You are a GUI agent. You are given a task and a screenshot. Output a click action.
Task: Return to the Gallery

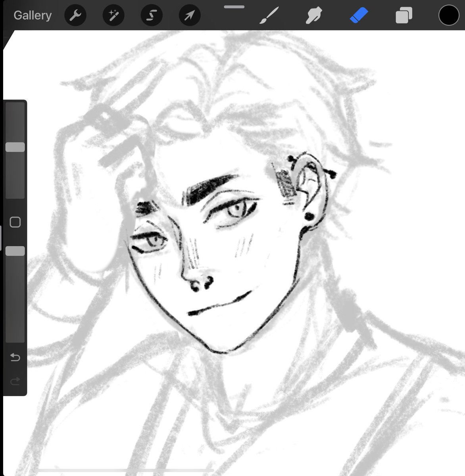click(x=32, y=15)
